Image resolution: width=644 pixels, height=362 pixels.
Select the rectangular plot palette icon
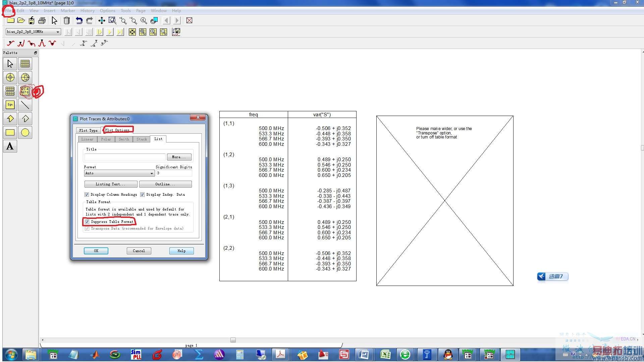[25, 64]
